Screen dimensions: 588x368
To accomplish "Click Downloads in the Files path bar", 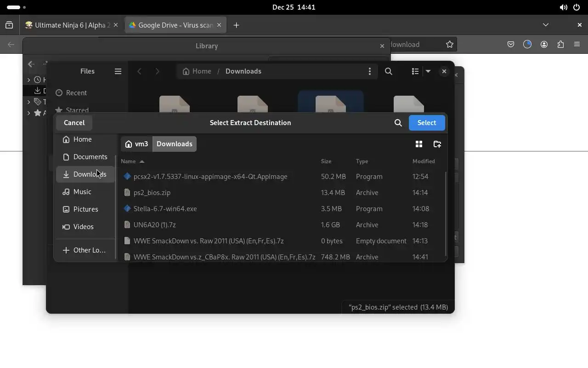I will point(243,71).
